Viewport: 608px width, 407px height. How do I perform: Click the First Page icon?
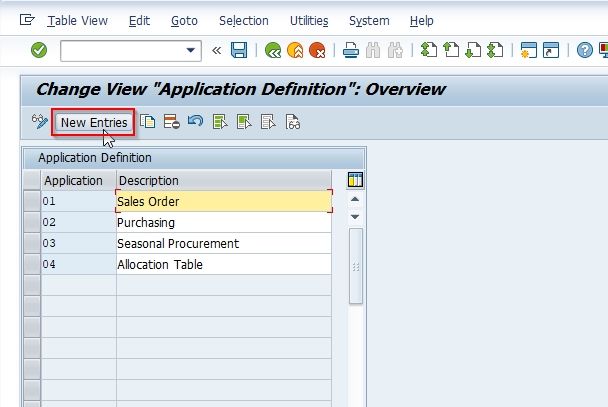click(429, 50)
